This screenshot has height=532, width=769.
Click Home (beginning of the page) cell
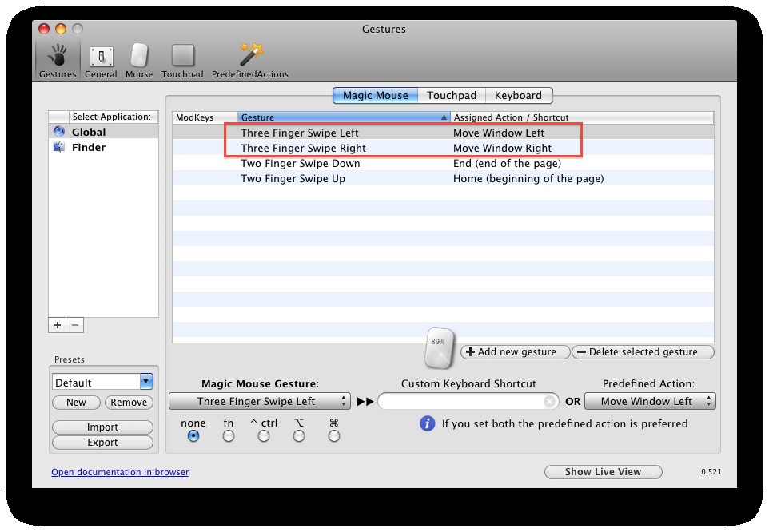(x=528, y=178)
